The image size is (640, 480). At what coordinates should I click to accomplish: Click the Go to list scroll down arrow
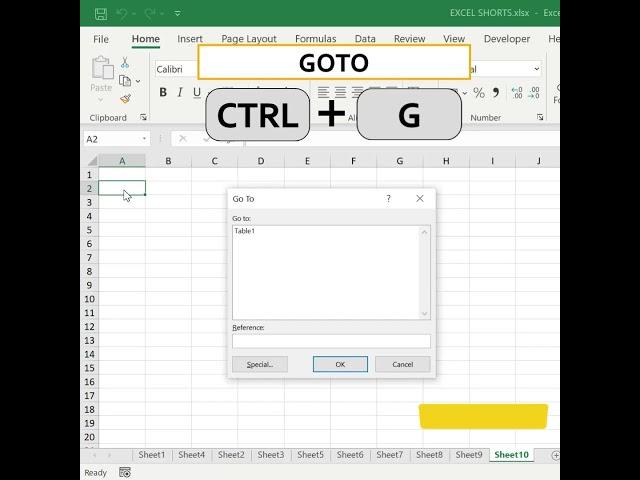click(x=424, y=313)
